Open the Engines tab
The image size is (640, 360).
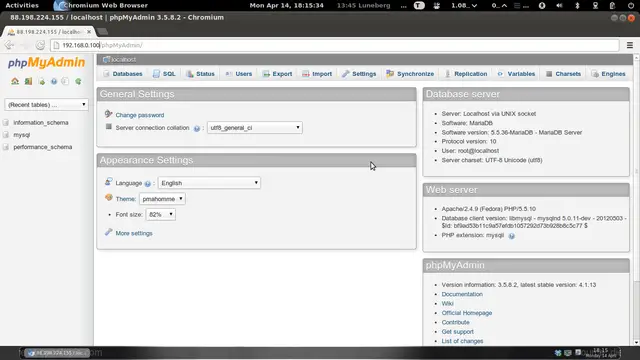pyautogui.click(x=609, y=74)
